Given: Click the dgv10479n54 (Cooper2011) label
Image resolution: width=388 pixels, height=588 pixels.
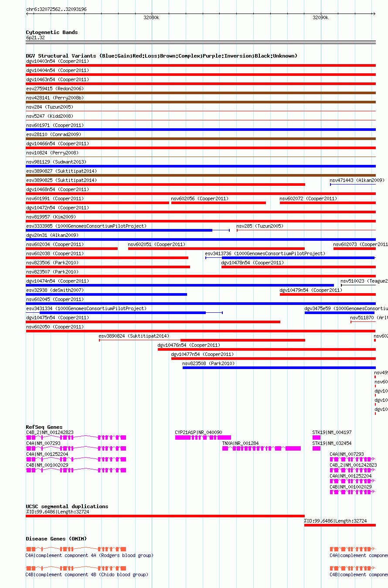Looking at the screenshot, I should point(311,290).
